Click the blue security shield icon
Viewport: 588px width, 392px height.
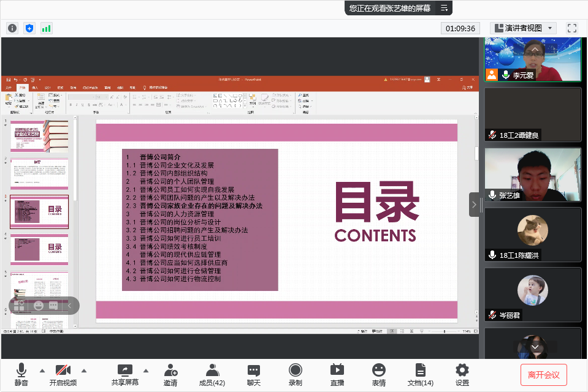click(x=29, y=28)
